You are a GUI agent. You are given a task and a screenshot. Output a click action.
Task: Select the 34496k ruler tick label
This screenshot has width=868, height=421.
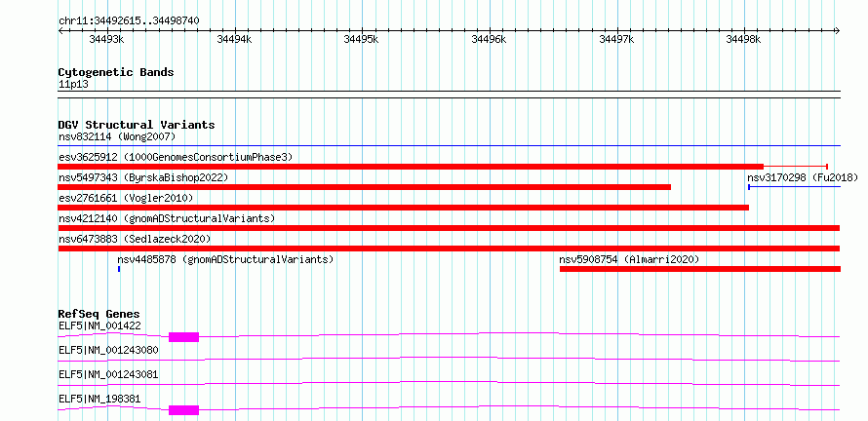click(x=489, y=39)
